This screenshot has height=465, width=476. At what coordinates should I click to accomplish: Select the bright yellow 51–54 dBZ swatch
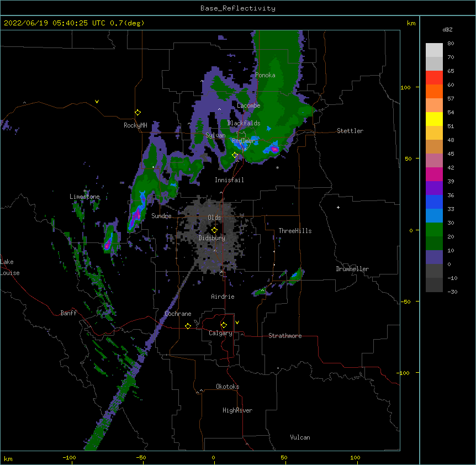click(434, 119)
